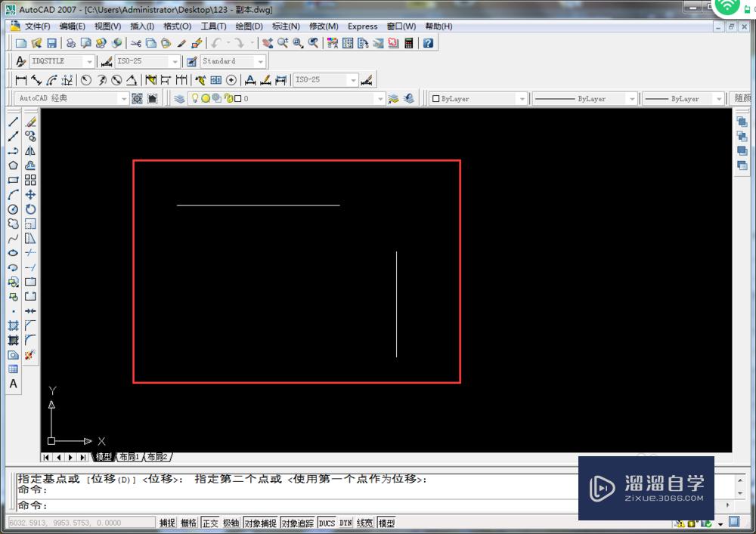Select the Rectangle draw tool
This screenshot has height=534, width=756.
[x=13, y=180]
